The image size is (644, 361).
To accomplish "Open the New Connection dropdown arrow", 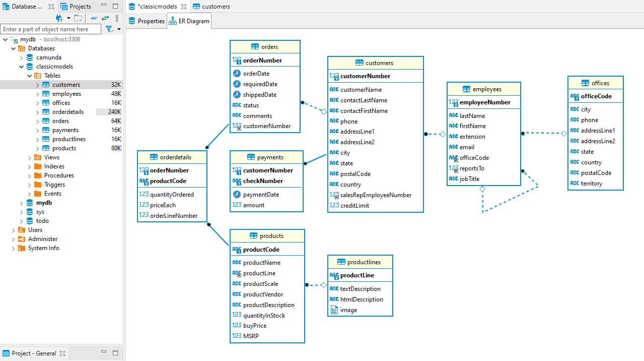I will [x=68, y=18].
